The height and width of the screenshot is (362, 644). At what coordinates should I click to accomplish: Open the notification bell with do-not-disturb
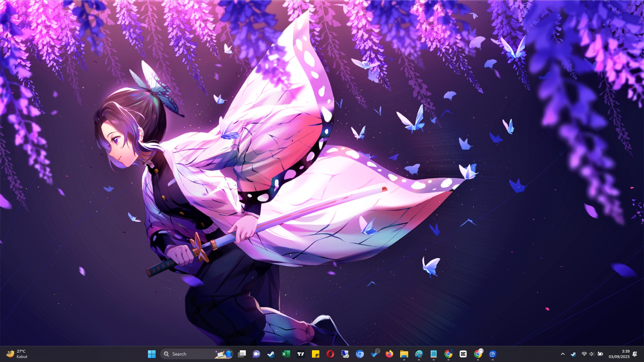[635, 354]
